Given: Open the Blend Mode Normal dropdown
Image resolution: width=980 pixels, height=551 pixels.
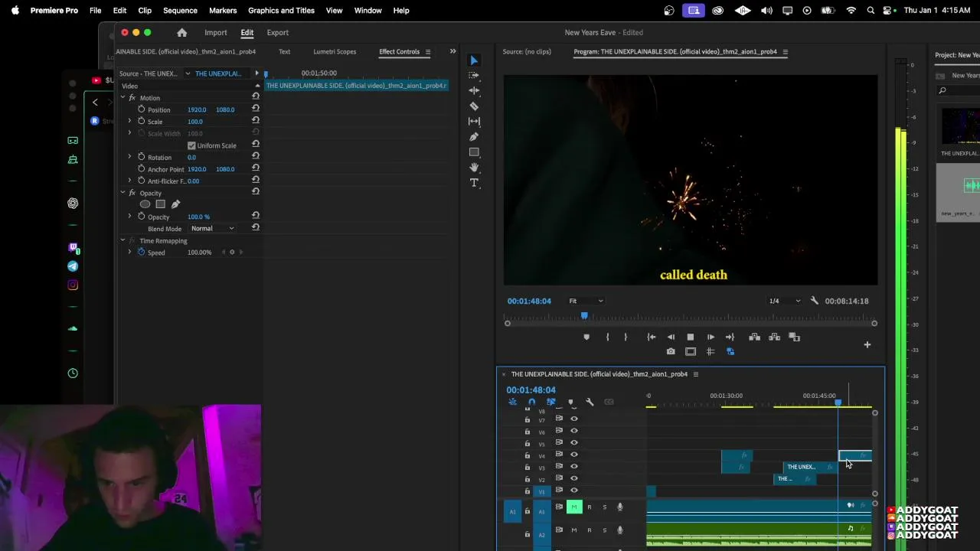Looking at the screenshot, I should (x=212, y=228).
